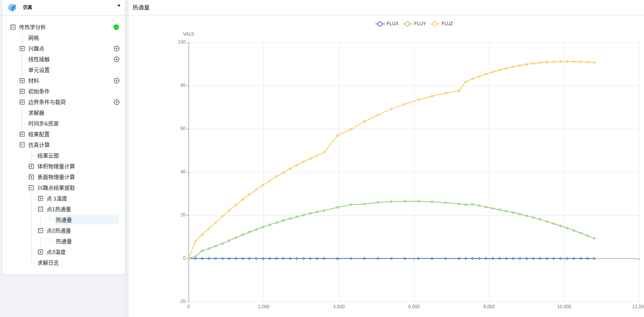Toggle the FLUZ series in legend
This screenshot has width=644, height=317.
(x=442, y=24)
